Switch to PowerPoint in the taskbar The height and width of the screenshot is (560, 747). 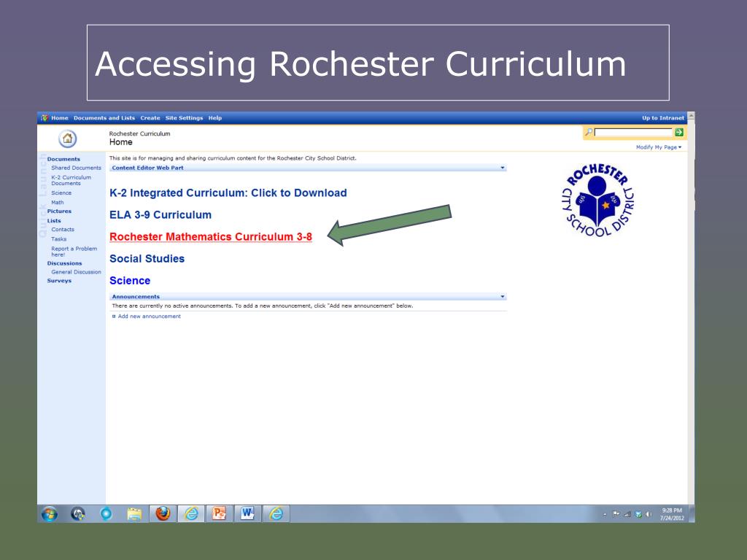[x=219, y=514]
